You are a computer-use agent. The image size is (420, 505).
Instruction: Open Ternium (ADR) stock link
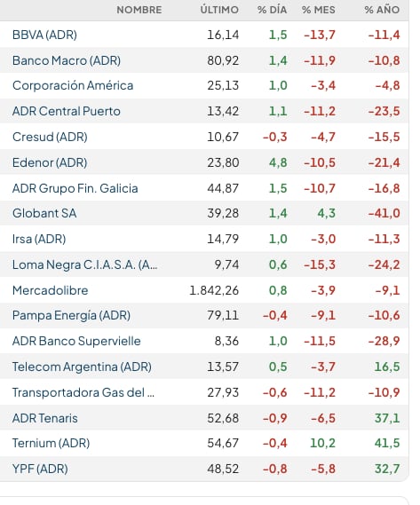click(51, 443)
